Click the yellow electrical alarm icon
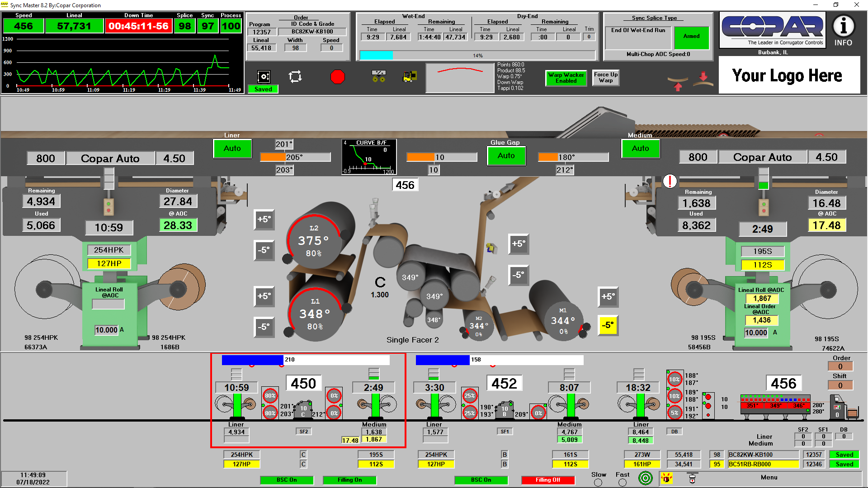The height and width of the screenshot is (488, 868). tap(666, 478)
